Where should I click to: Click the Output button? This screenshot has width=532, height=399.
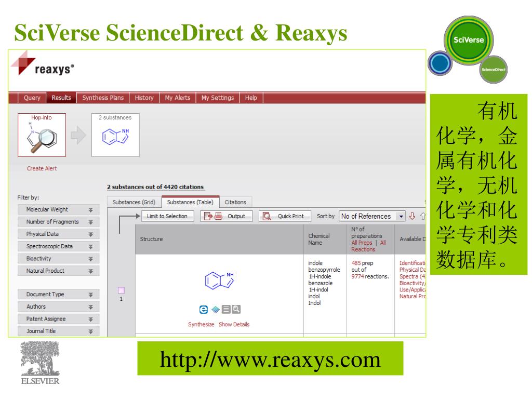(227, 216)
